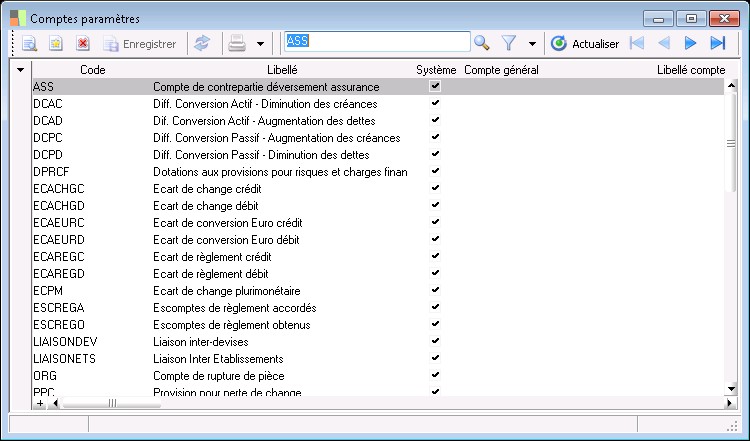Viewport: 750px width, 441px height.
Task: Click label 'Escomptes de règlement obtenus'
Action: click(232, 325)
